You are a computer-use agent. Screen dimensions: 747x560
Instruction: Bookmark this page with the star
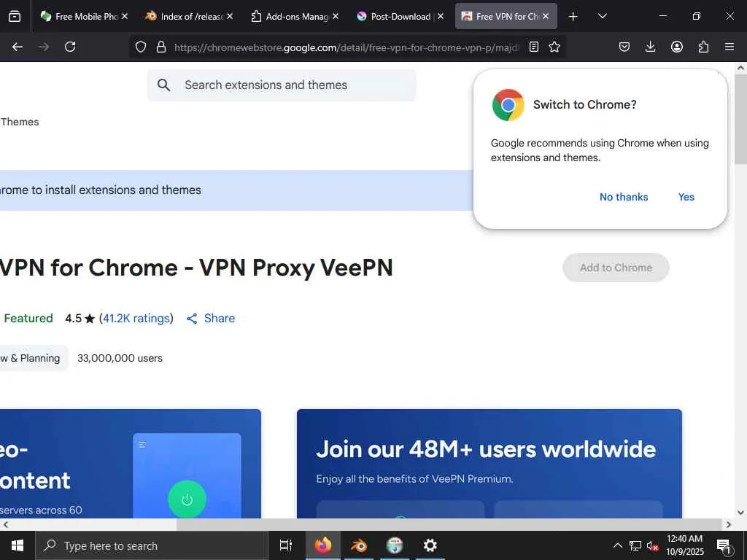(x=554, y=47)
